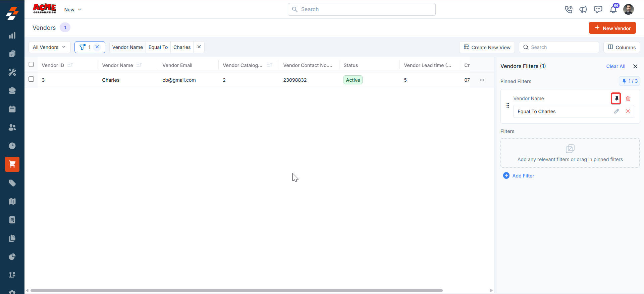Open the map sidebar icon

point(12,201)
